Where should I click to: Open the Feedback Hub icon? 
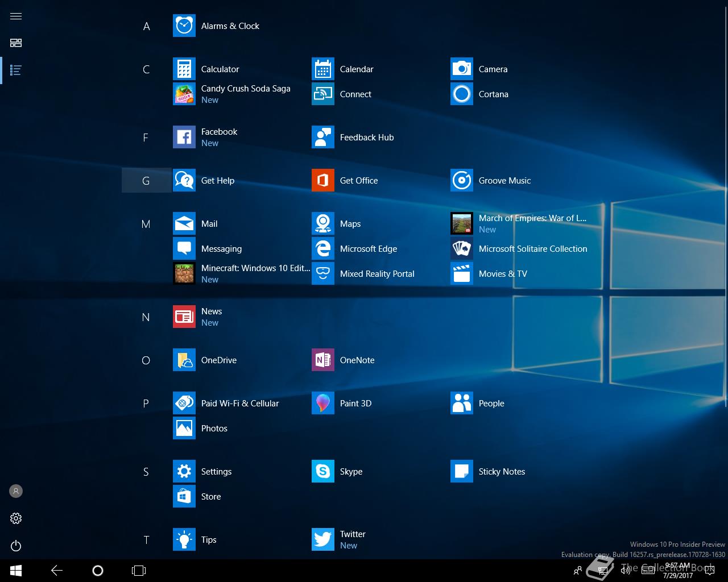(x=323, y=138)
